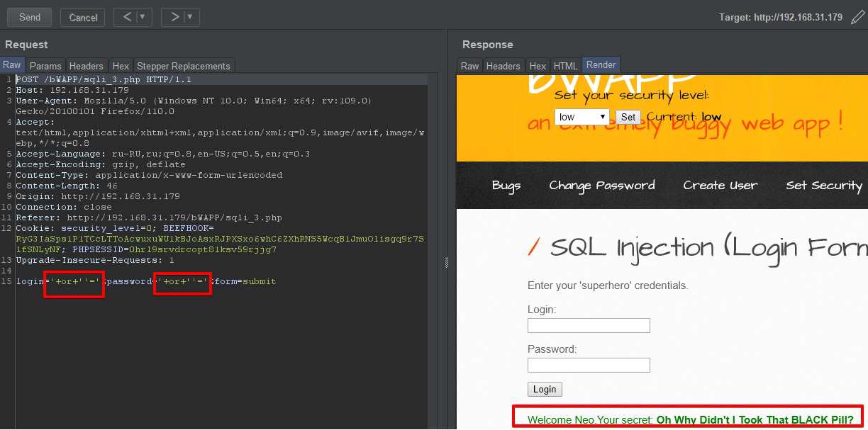Click the 'Content-Length: 46' header line
Viewport: 868px width, 430px height.
point(67,186)
